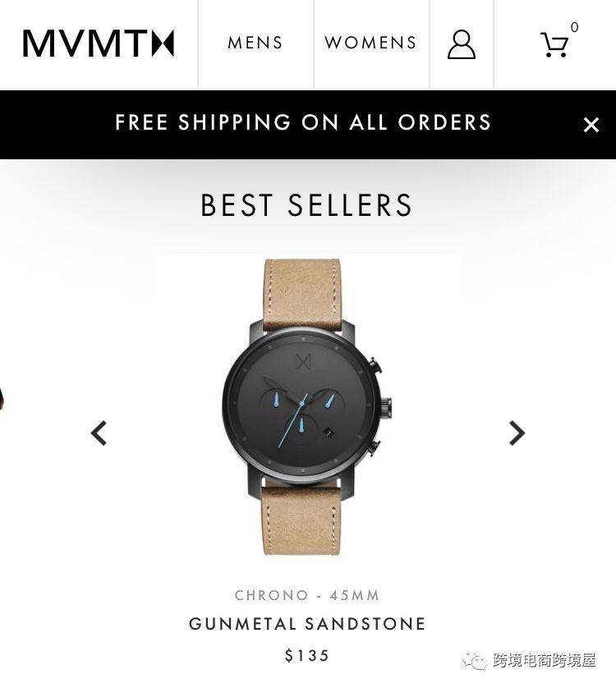Viewport: 616px width, 688px height.
Task: Open the shopping cart icon
Action: [x=554, y=44]
